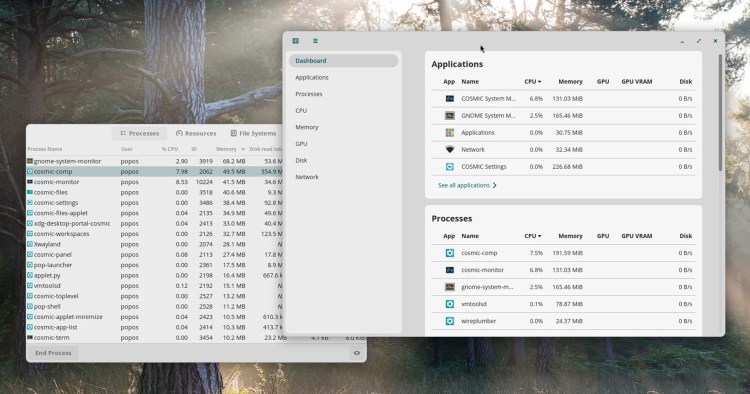This screenshot has height=394, width=750.
Task: Sort Applications table by CPU column
Action: tap(533, 82)
